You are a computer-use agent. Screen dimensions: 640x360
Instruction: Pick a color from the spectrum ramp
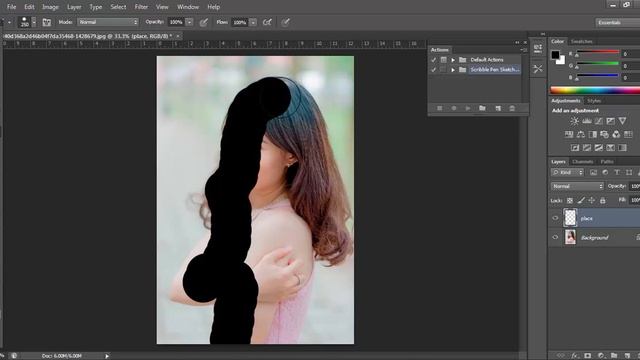(595, 90)
